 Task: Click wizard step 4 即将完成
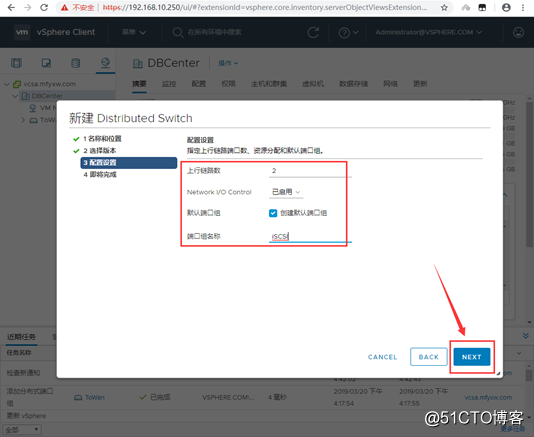100,175
